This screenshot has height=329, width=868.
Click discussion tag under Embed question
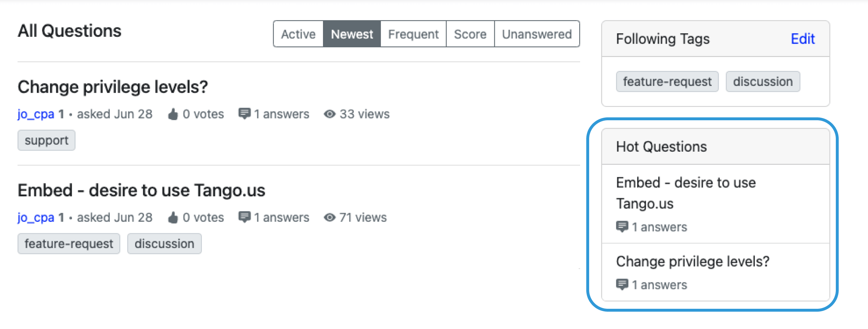164,244
